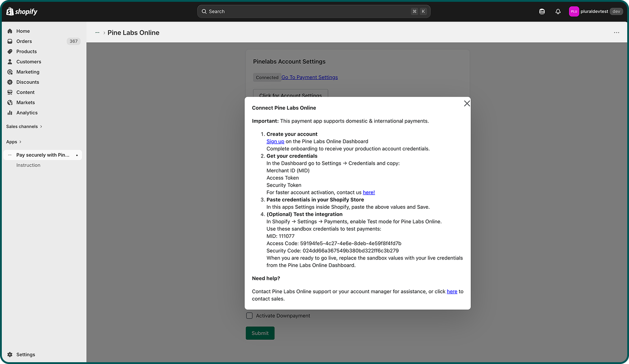This screenshot has height=364, width=629.
Task: Click the Connected status badge
Action: tap(267, 78)
